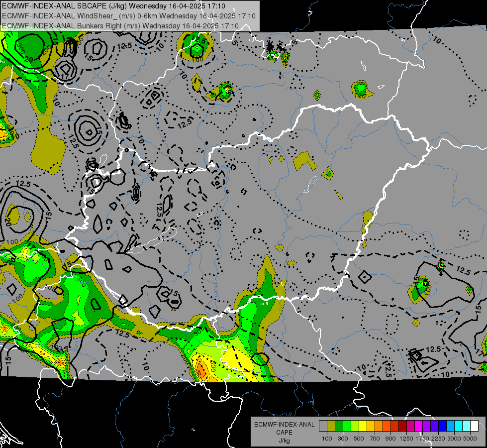Screen dimensions: 487x448
Task: Click the 300 value under the legend bar
Action: pos(343,439)
